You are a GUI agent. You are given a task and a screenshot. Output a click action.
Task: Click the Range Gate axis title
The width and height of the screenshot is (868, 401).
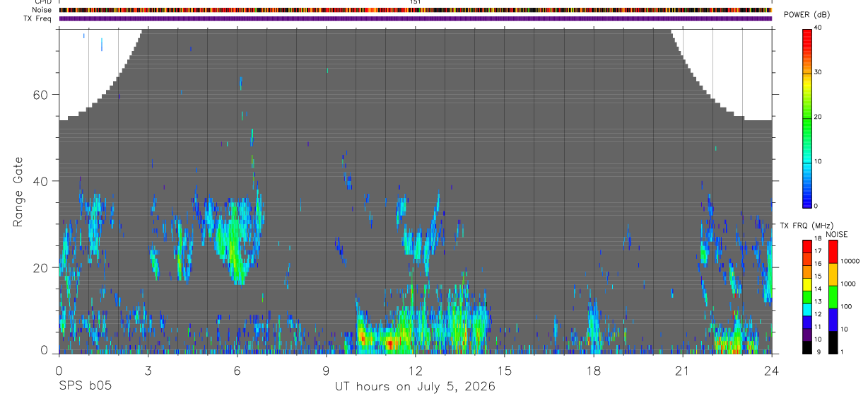19,192
